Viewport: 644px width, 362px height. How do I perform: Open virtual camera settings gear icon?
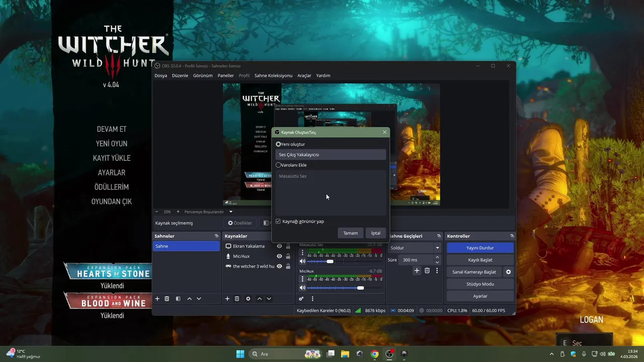point(508,272)
